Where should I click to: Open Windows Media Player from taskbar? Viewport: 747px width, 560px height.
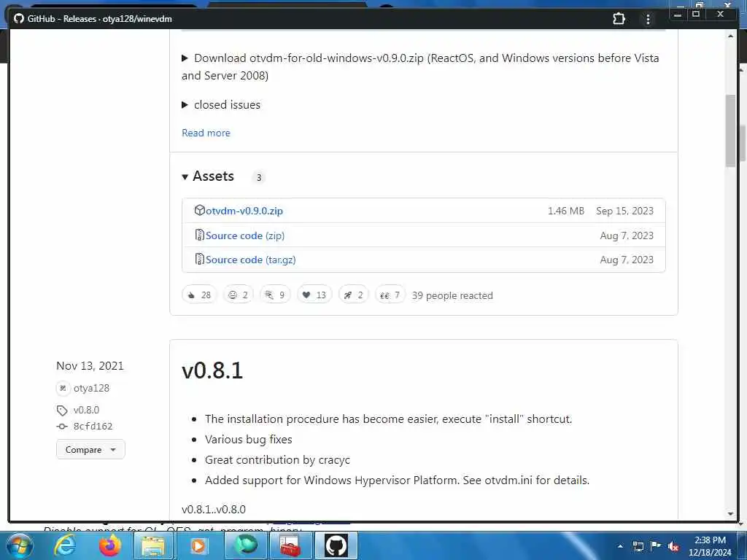click(198, 546)
